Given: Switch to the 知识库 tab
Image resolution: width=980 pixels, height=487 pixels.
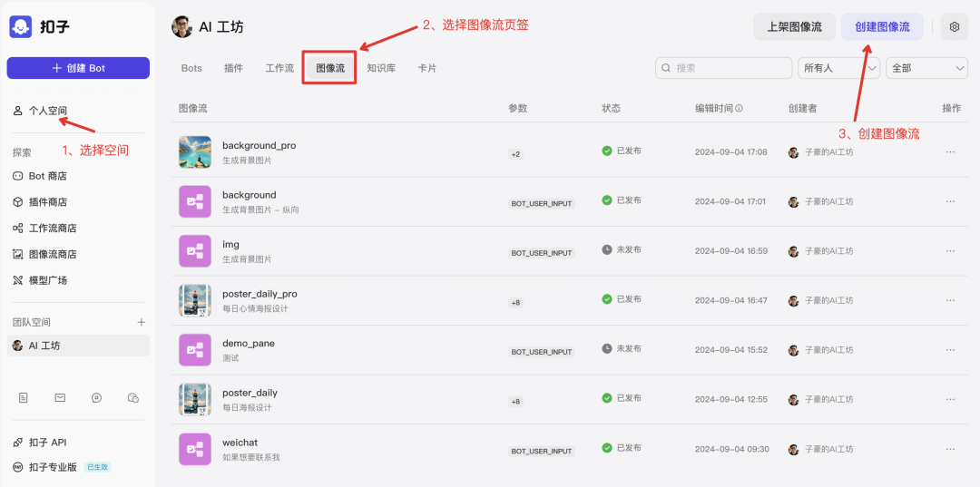Looking at the screenshot, I should pyautogui.click(x=380, y=68).
